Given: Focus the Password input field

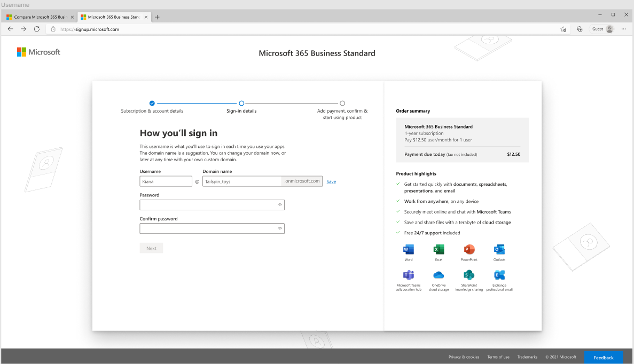Looking at the screenshot, I should pos(212,205).
